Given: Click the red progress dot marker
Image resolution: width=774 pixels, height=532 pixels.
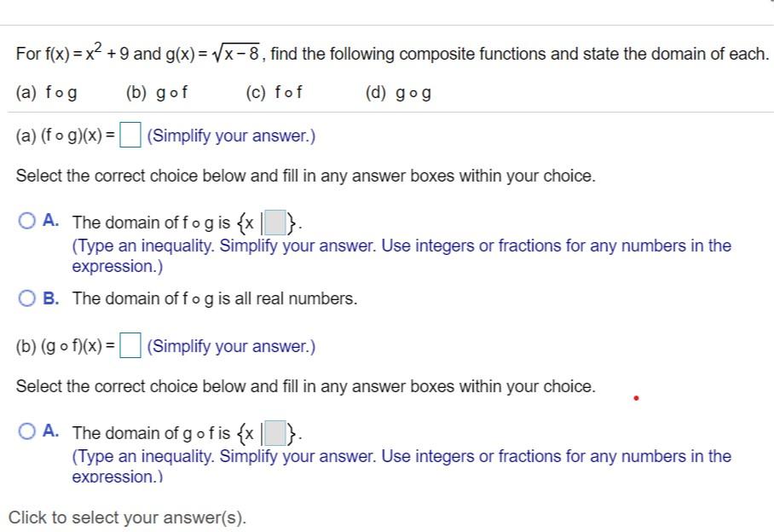Looking at the screenshot, I should [636, 396].
